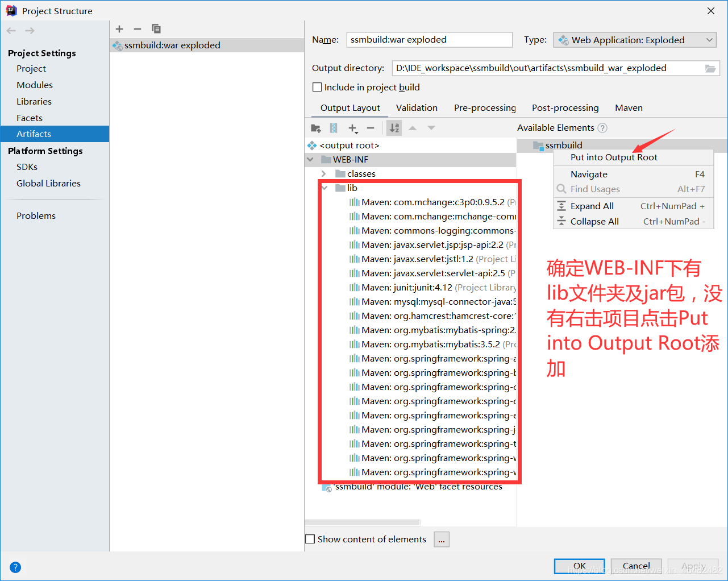Move selected element down
The image size is (728, 581).
click(431, 128)
